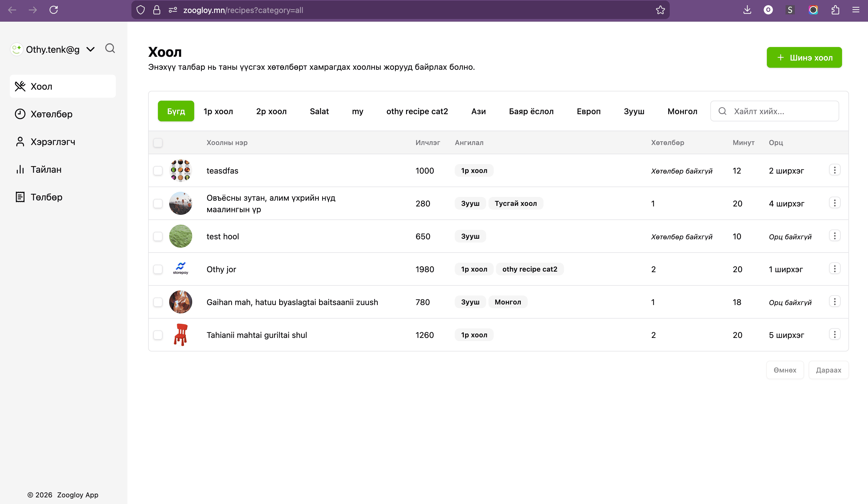The width and height of the screenshot is (868, 504).
Task: Click the sidebar search magnifier icon
Action: point(110,49)
